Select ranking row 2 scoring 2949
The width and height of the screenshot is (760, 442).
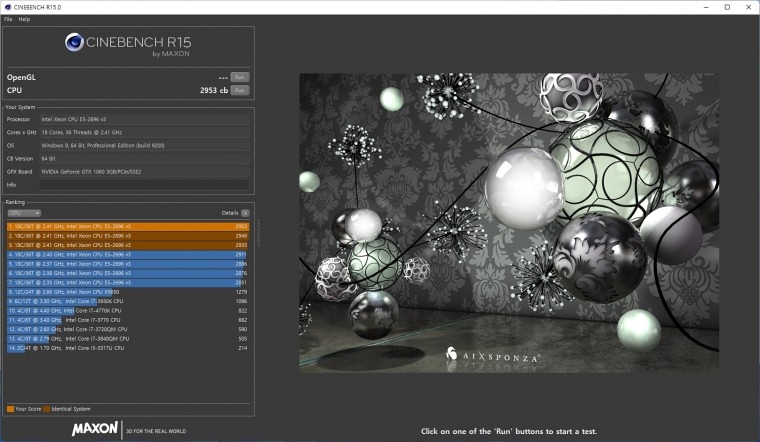click(128, 236)
